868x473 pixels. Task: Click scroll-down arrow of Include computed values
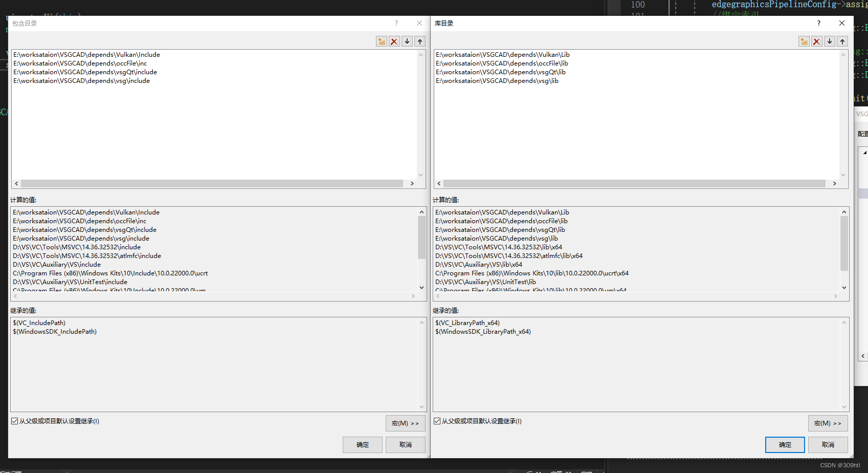[422, 288]
